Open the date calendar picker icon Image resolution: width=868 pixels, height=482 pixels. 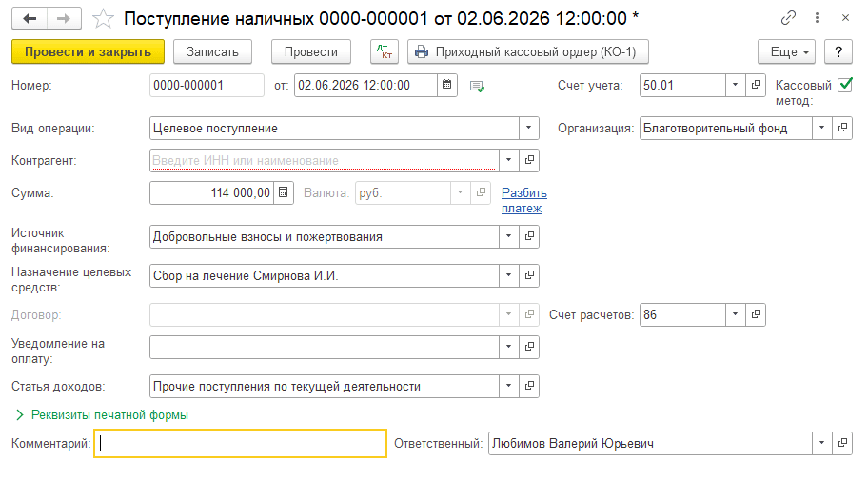tap(446, 86)
